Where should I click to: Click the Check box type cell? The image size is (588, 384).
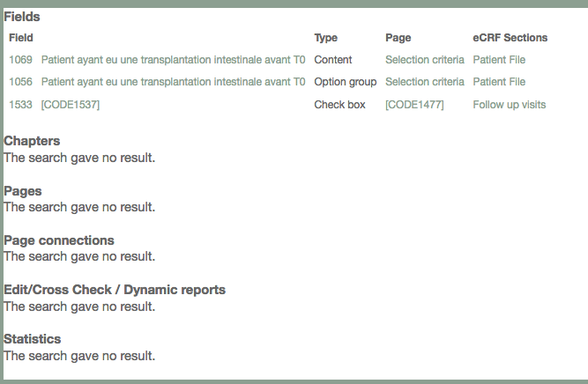pyautogui.click(x=339, y=105)
